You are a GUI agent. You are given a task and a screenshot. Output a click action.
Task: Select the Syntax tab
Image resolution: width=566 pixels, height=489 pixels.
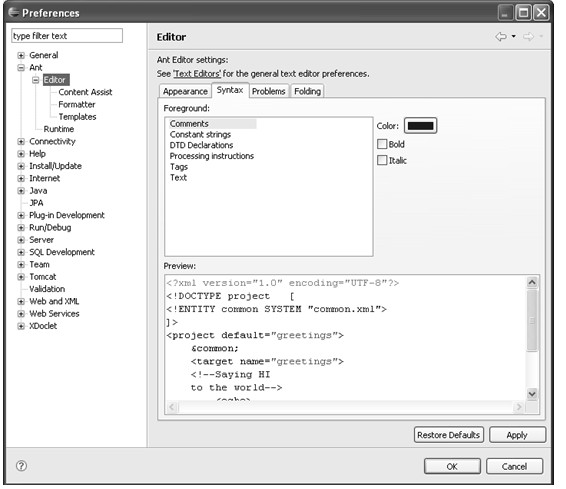click(230, 90)
